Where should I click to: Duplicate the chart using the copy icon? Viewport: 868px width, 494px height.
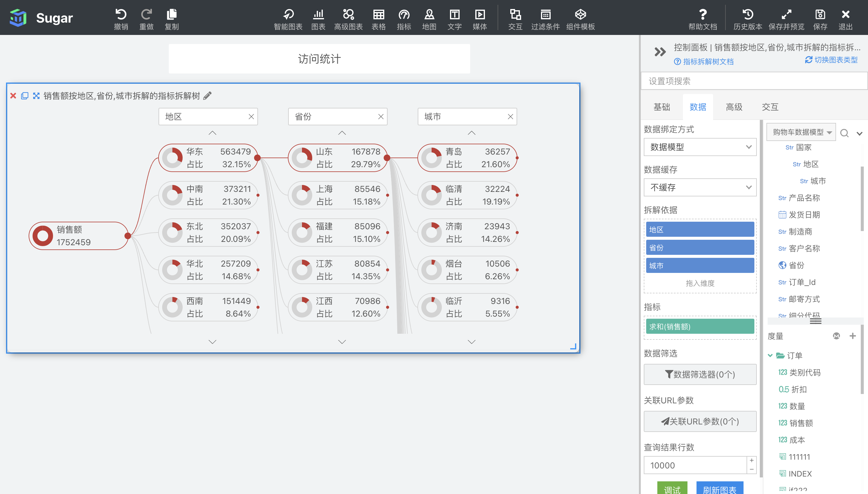pyautogui.click(x=24, y=96)
